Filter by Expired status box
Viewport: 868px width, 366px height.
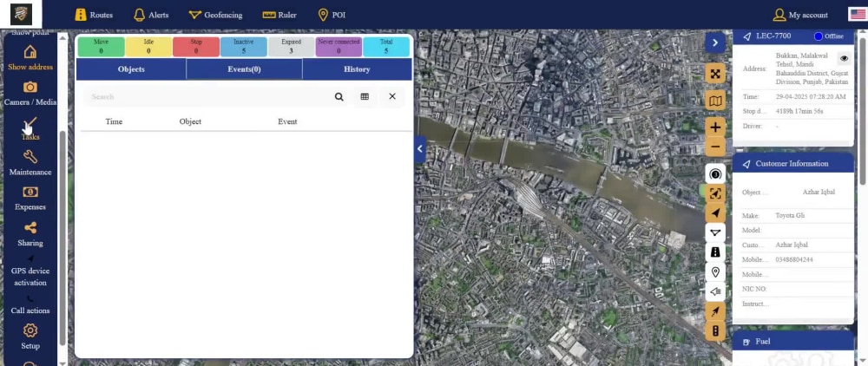[291, 47]
